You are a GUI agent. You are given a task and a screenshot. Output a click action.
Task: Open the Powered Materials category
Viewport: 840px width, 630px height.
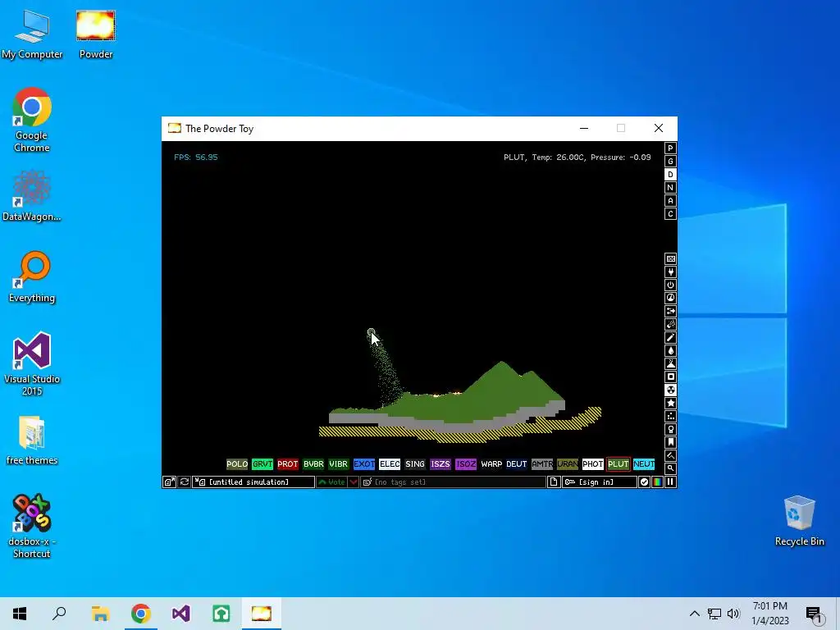coord(670,285)
